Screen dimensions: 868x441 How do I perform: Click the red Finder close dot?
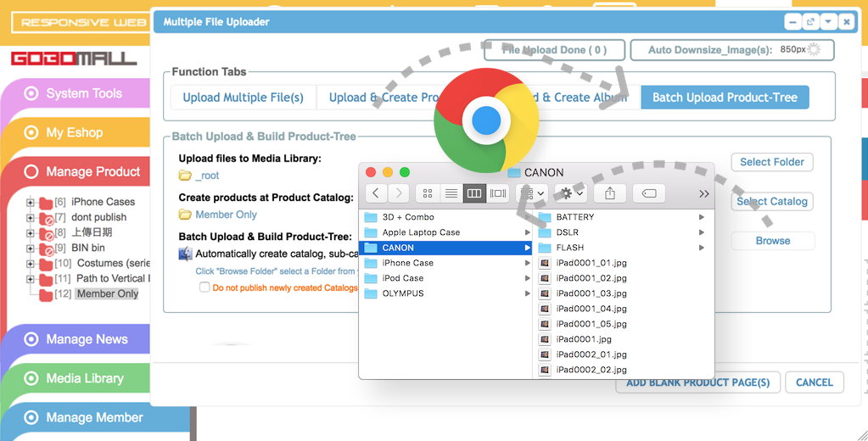[371, 172]
